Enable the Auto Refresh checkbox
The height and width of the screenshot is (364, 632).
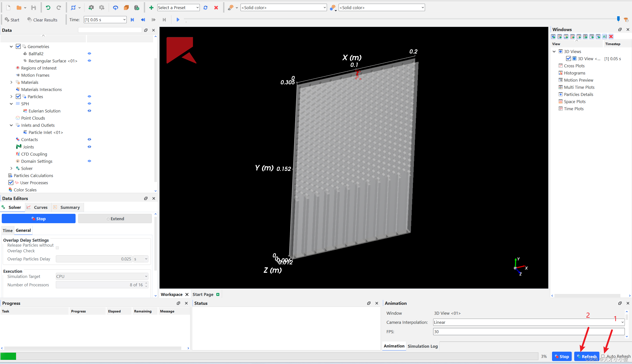[x=603, y=356]
